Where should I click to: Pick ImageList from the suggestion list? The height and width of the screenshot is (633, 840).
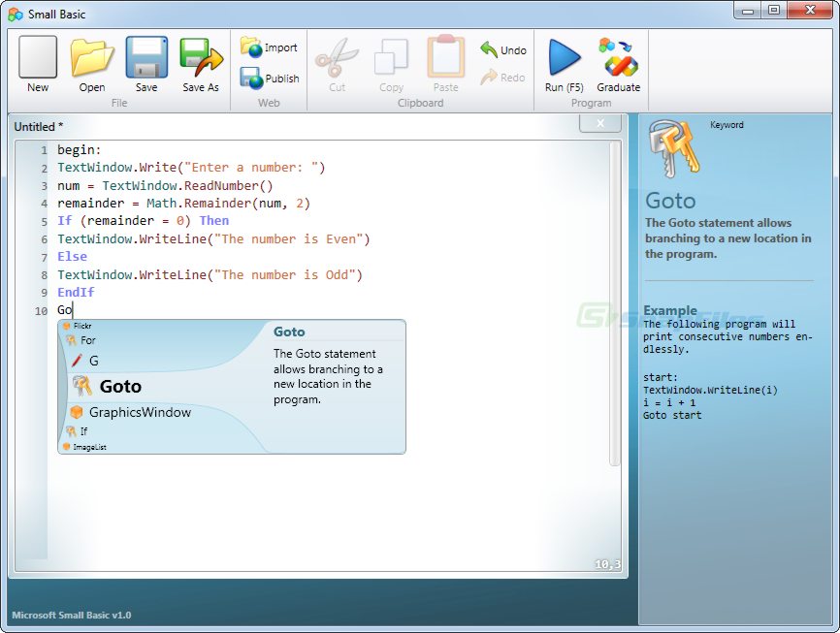pyautogui.click(x=84, y=447)
